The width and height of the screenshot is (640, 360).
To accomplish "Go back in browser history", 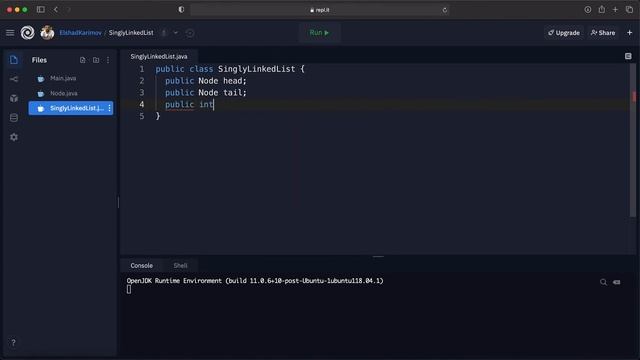I will coord(56,9).
